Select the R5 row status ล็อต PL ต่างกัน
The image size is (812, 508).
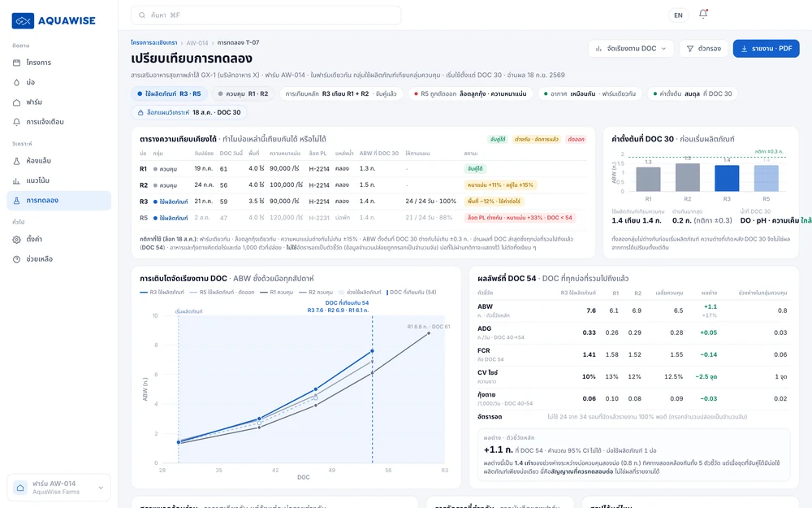coord(520,218)
